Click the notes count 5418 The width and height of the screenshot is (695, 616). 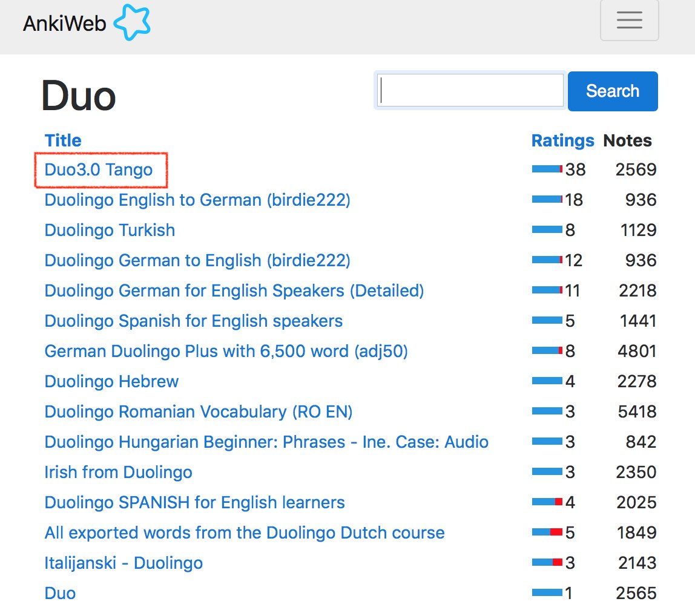click(637, 411)
